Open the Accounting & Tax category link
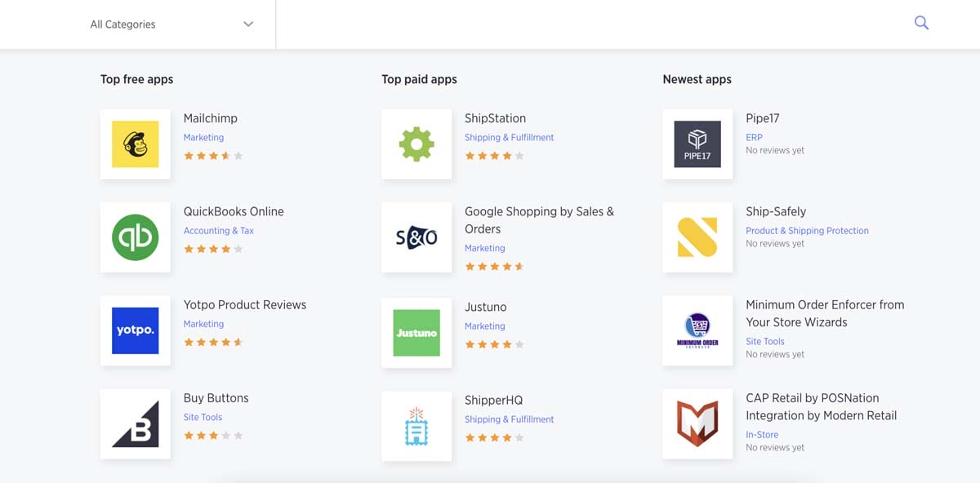The height and width of the screenshot is (483, 980). tap(218, 231)
